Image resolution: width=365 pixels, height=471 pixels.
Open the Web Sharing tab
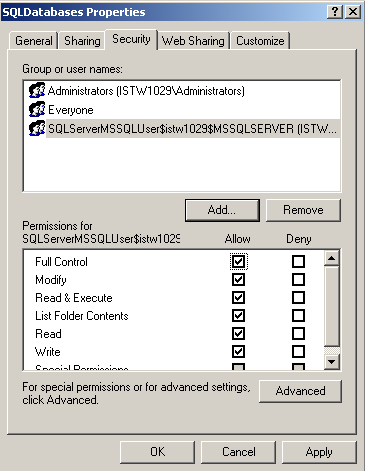pos(193,41)
